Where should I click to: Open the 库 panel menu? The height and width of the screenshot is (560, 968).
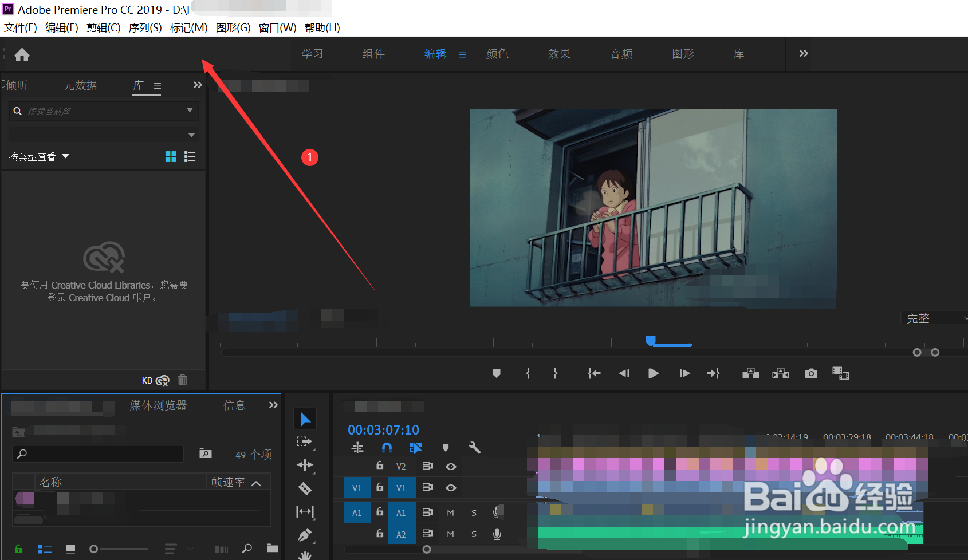point(158,86)
